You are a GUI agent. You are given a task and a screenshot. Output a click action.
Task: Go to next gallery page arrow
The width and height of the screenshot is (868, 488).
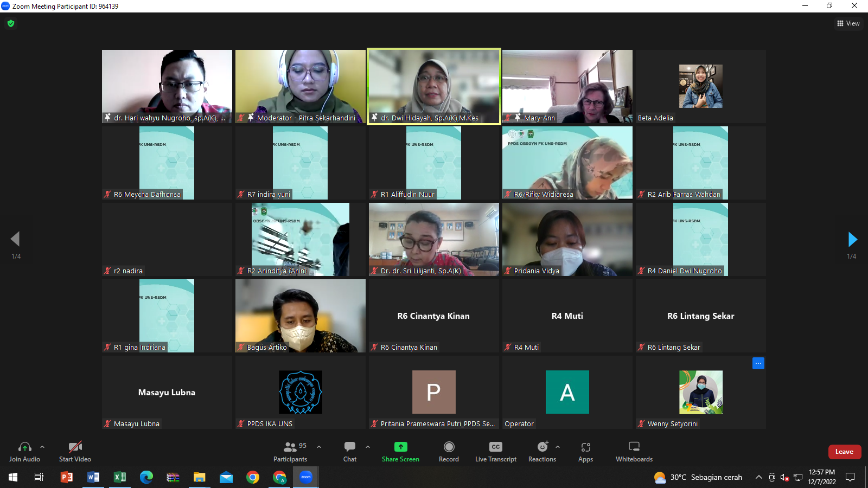(852, 239)
